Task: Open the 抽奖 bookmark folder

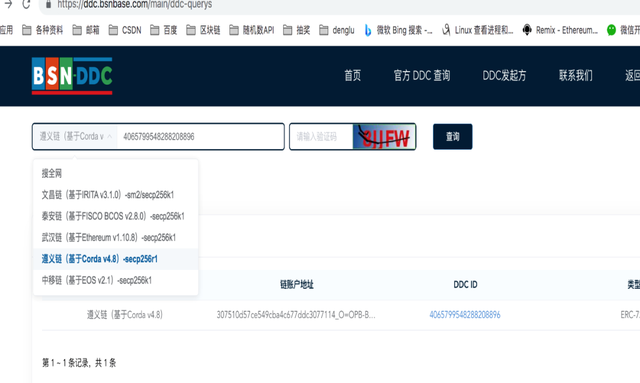Action: pyautogui.click(x=296, y=30)
